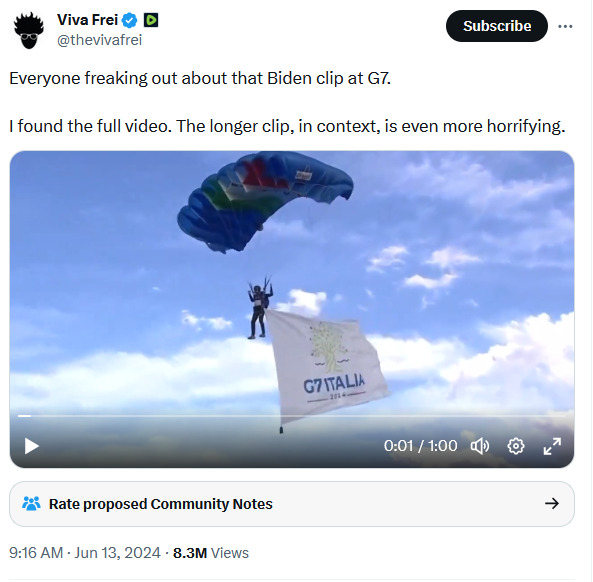This screenshot has width=593, height=582.
Task: Play the G7 parachute video
Action: (x=31, y=446)
